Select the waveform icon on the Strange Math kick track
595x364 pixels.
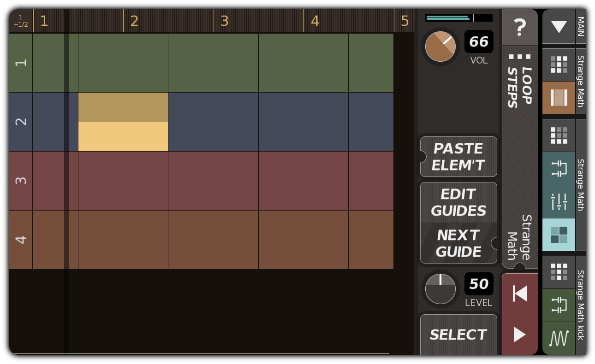pyautogui.click(x=559, y=338)
